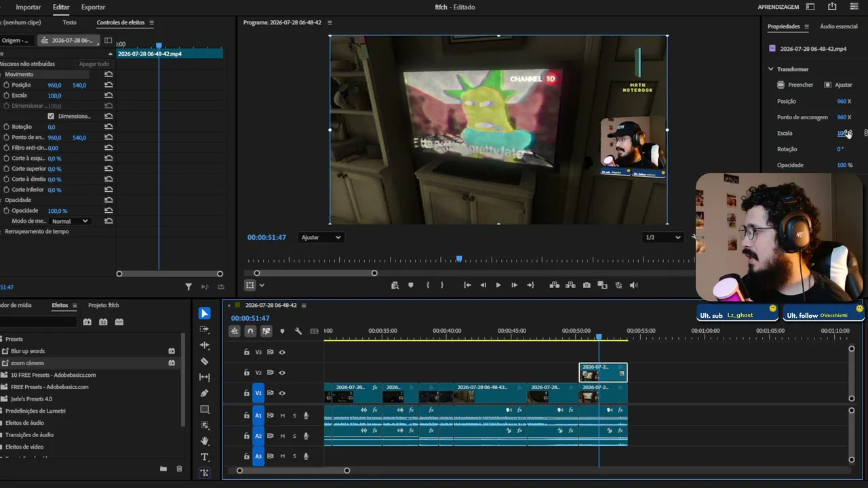Select the Track Select Forward tool
This screenshot has width=868, height=488.
[204, 329]
